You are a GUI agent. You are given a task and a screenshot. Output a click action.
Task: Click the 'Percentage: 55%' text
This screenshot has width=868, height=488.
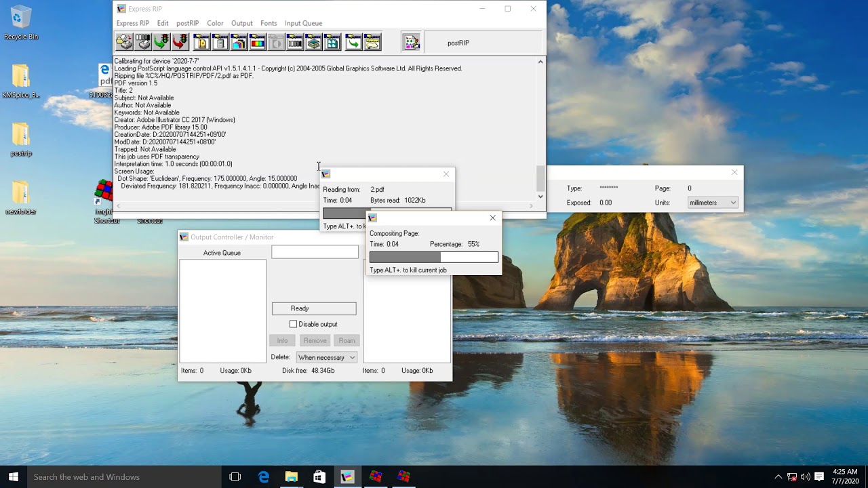(x=454, y=244)
